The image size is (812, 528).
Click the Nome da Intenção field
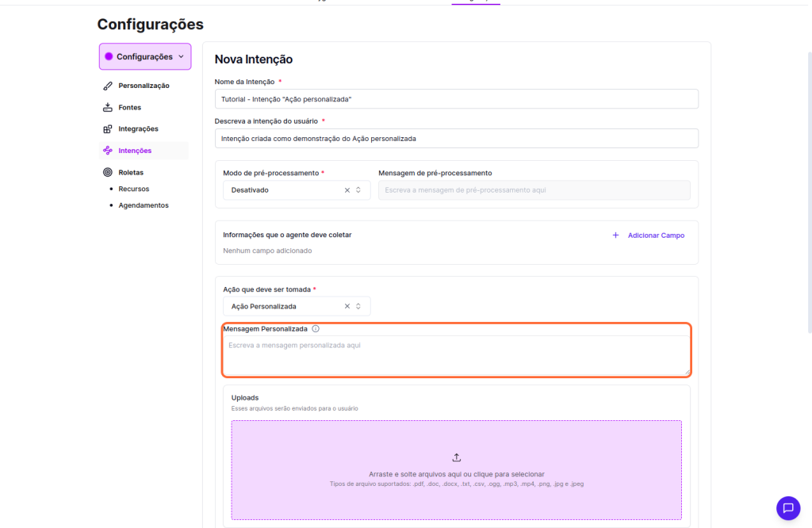[x=456, y=99]
